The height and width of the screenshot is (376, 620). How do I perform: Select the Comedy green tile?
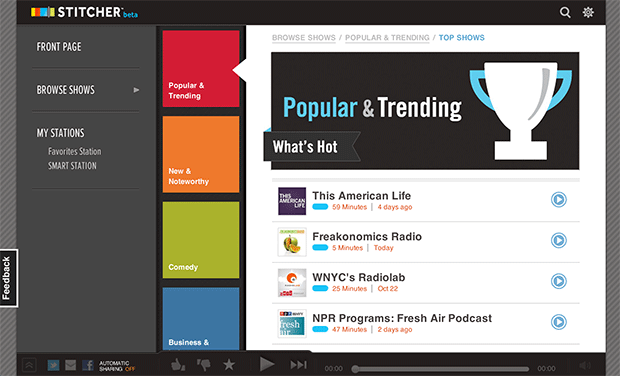click(x=201, y=240)
